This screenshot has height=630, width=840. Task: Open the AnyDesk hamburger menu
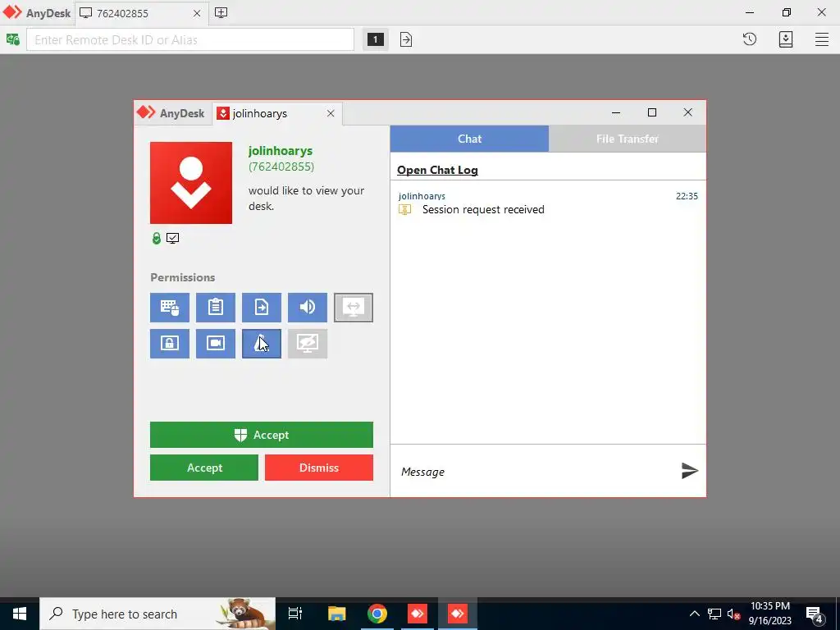point(822,39)
